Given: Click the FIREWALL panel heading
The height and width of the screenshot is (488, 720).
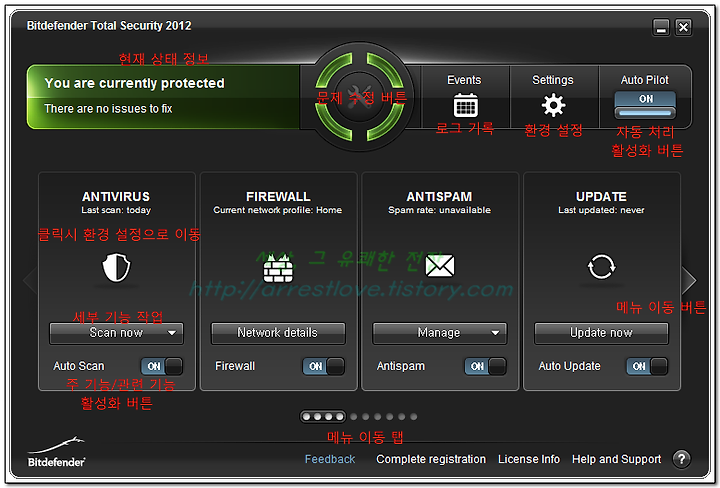Looking at the screenshot, I should coord(278,196).
